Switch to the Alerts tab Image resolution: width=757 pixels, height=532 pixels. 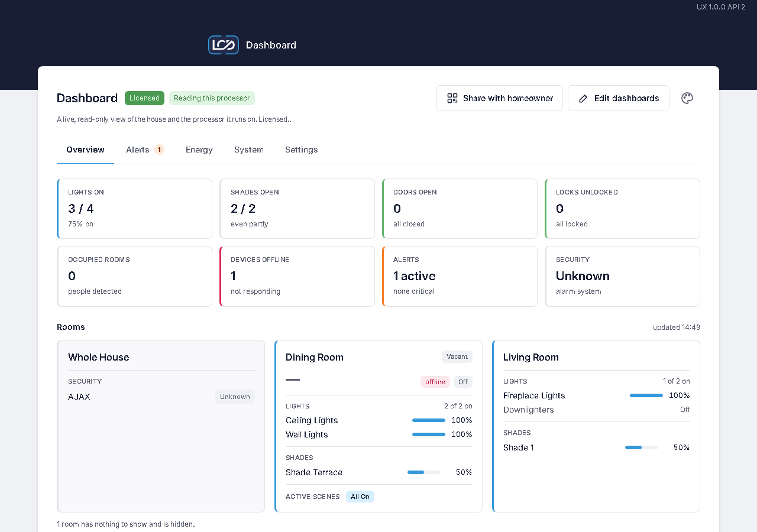[145, 150]
